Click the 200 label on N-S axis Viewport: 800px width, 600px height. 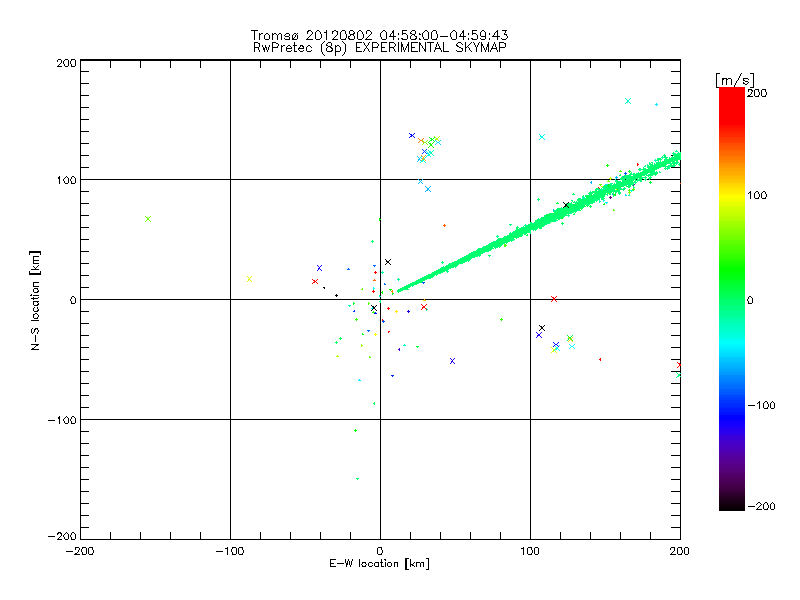(66, 63)
